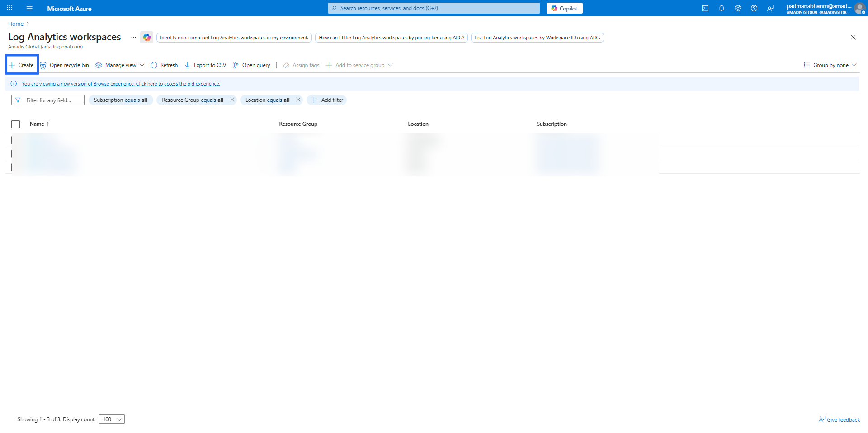Click Refresh in the toolbar
Image resolution: width=868 pixels, height=433 pixels.
[x=165, y=65]
